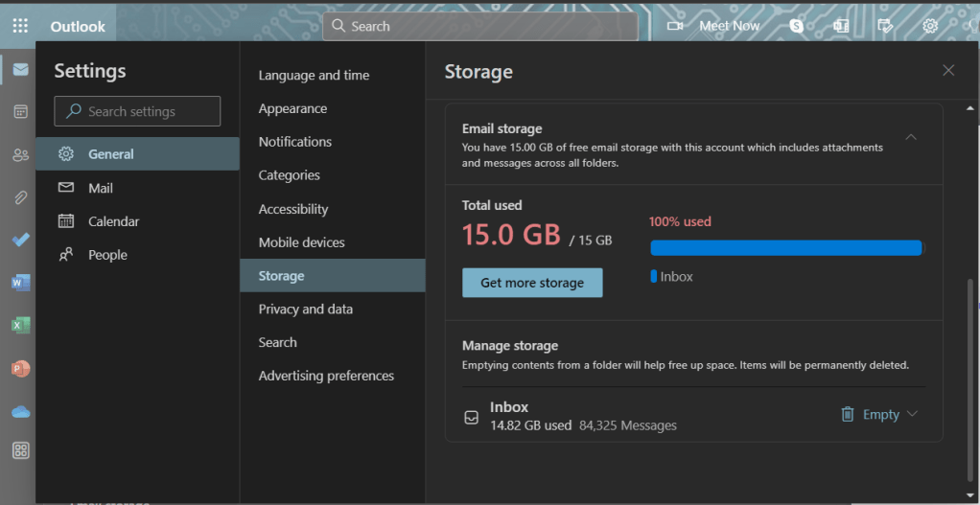Open Notifications settings
Image resolution: width=980 pixels, height=505 pixels.
pos(333,142)
